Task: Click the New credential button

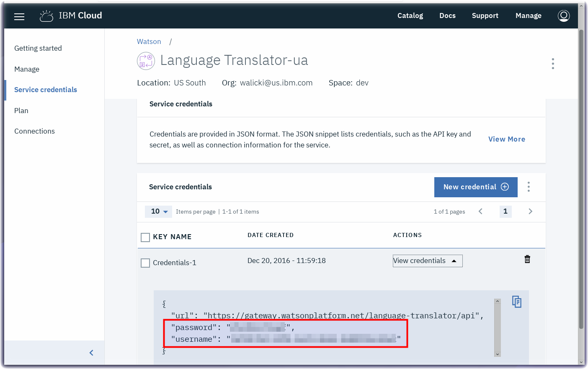Action: click(476, 187)
